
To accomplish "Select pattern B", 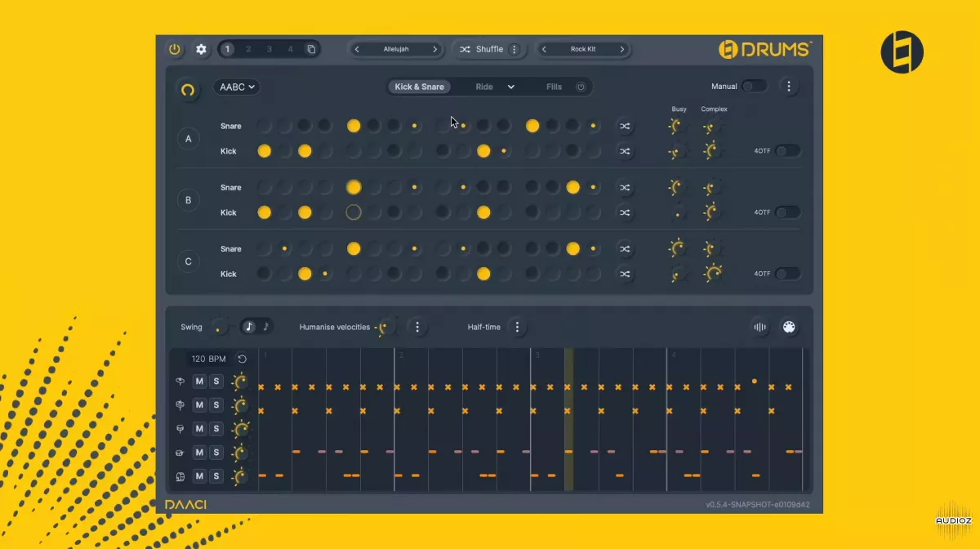I will (189, 200).
